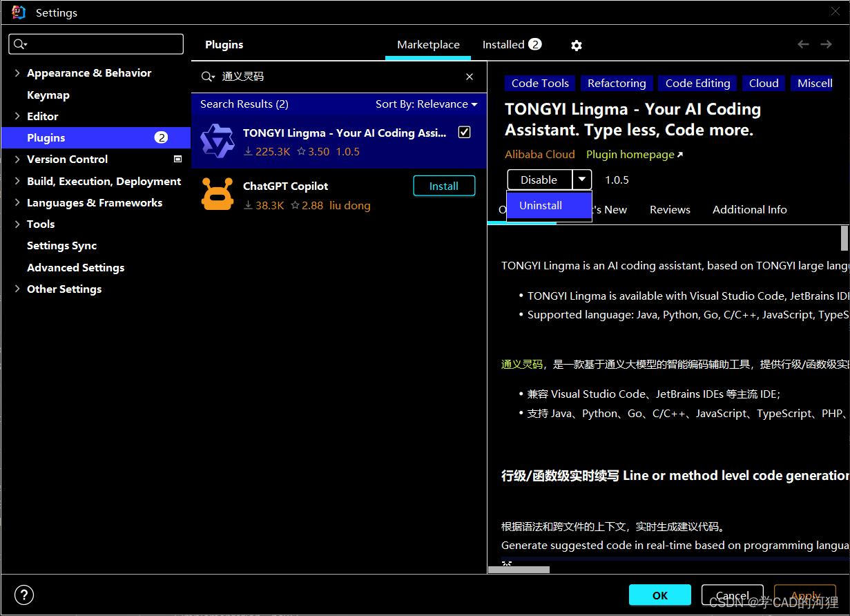The height and width of the screenshot is (616, 850).
Task: Click the settings search magnifier icon
Action: pyautogui.click(x=20, y=44)
